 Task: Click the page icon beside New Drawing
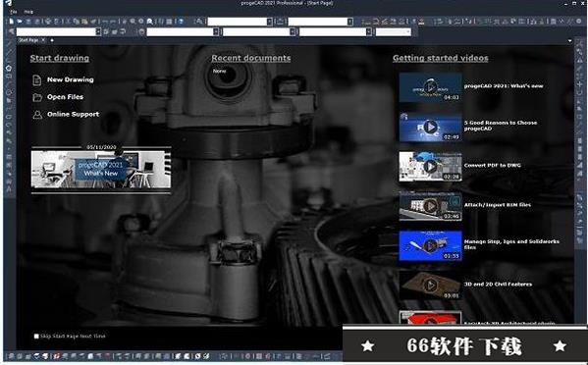[36, 79]
